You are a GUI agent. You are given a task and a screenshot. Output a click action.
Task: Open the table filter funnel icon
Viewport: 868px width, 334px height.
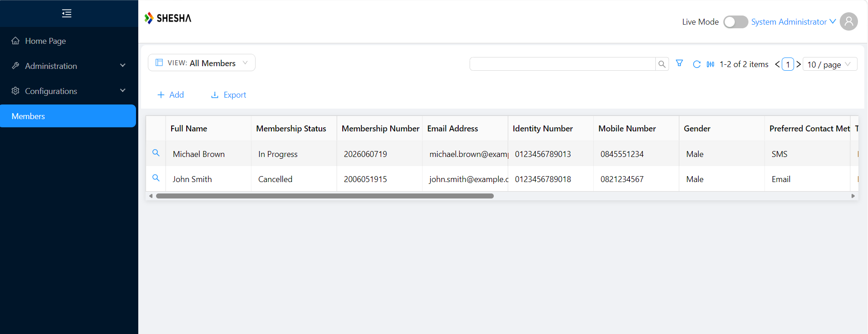click(679, 63)
